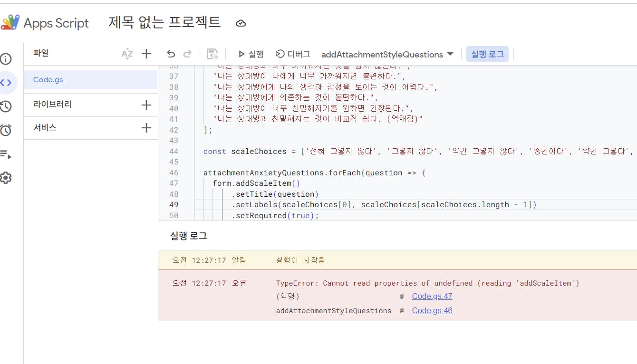Viewport: 637px width, 364px height.
Task: Check cloud save status icon beside title
Action: tap(241, 23)
